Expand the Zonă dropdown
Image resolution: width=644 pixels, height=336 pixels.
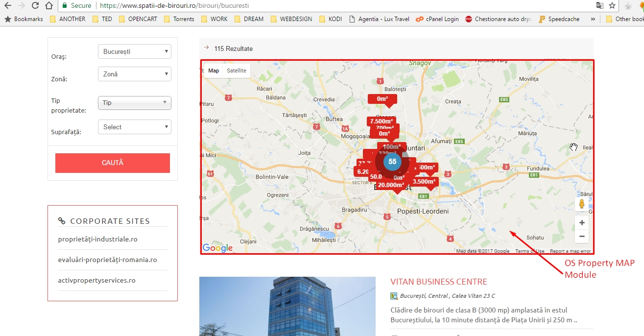click(135, 74)
